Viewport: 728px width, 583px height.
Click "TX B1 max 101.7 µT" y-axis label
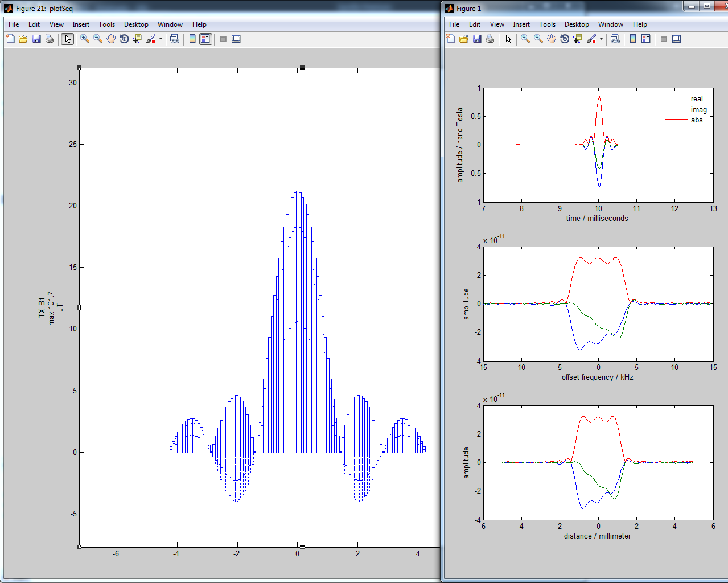click(x=51, y=308)
